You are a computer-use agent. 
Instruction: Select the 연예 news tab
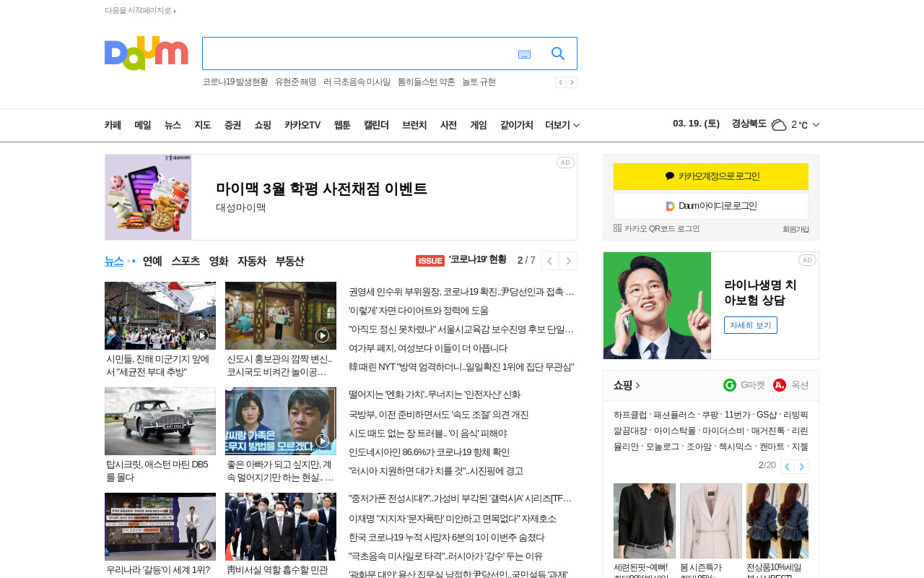pos(152,261)
